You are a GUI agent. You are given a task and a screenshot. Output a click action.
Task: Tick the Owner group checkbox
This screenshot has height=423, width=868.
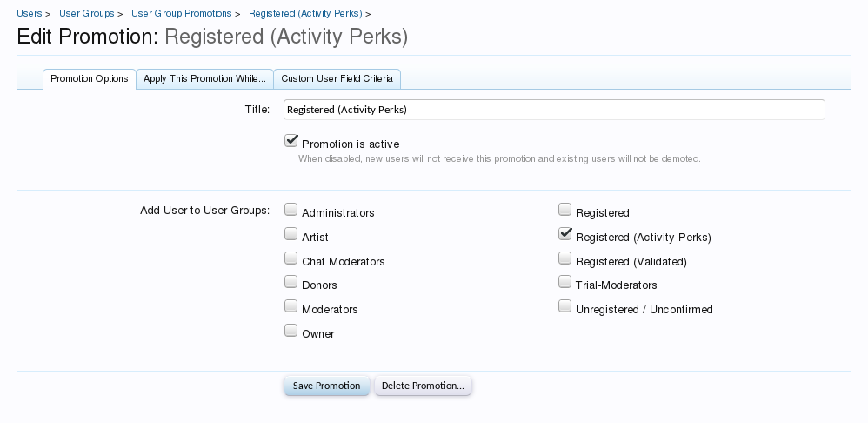click(291, 331)
